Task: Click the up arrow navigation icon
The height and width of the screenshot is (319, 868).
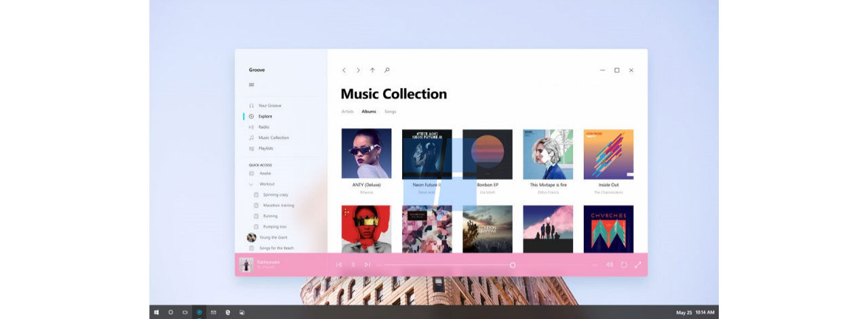Action: pyautogui.click(x=372, y=70)
